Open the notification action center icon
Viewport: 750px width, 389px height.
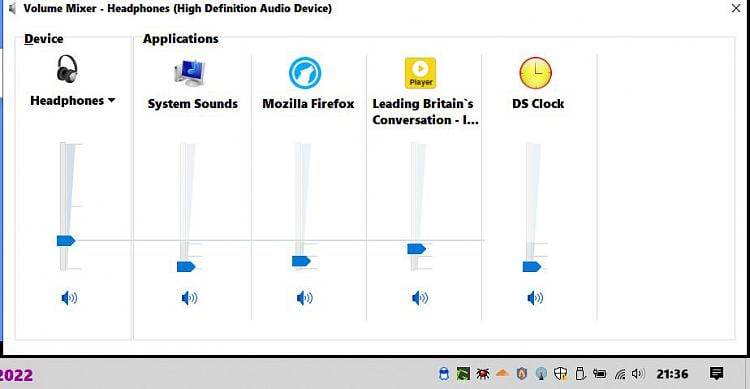point(717,373)
